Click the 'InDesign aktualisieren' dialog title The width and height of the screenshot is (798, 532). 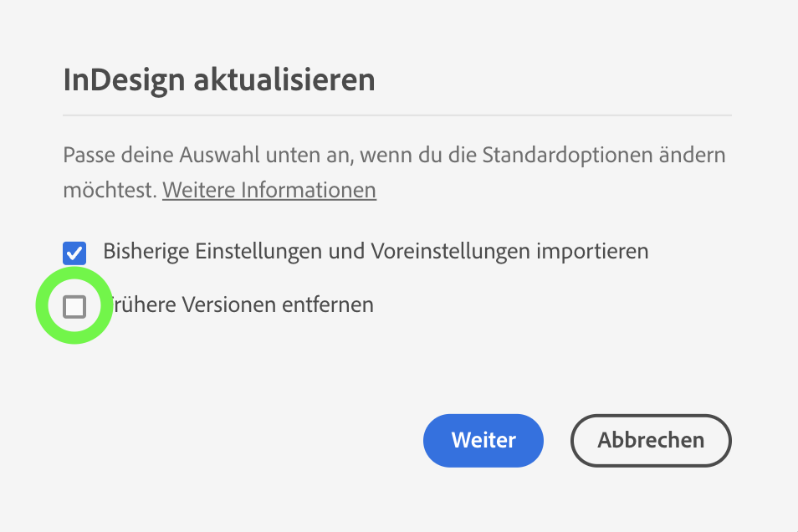pyautogui.click(x=218, y=80)
